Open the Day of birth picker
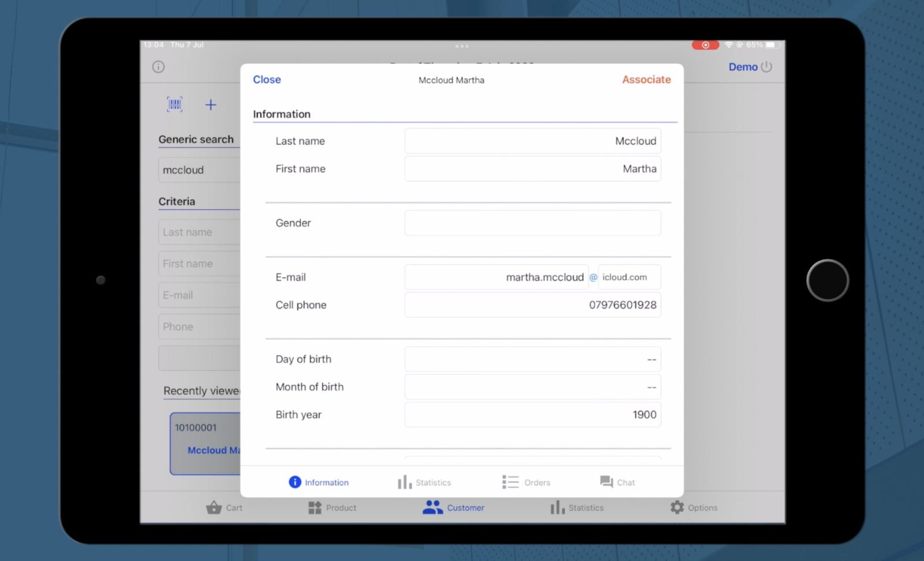 (532, 359)
